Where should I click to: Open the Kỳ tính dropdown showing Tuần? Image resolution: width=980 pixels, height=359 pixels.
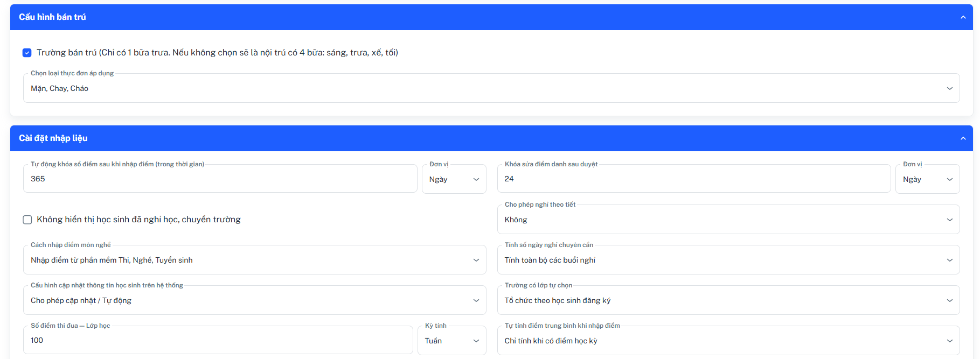tap(452, 341)
